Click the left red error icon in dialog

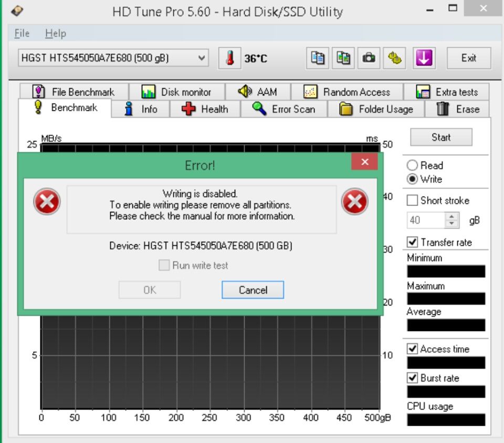pyautogui.click(x=47, y=201)
